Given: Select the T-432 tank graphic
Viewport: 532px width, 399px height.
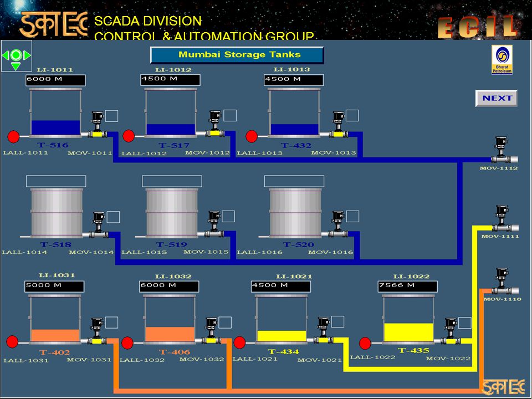Looking at the screenshot, I should coord(294,112).
